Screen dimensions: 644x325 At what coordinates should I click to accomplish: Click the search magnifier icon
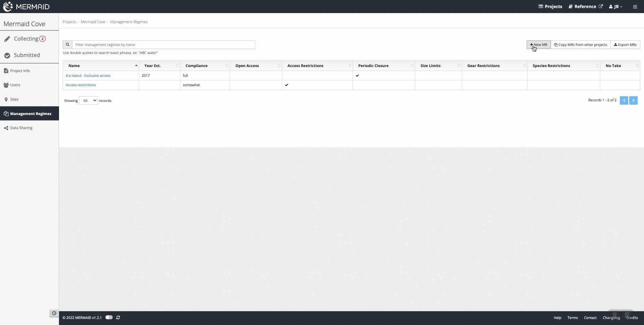pyautogui.click(x=67, y=45)
